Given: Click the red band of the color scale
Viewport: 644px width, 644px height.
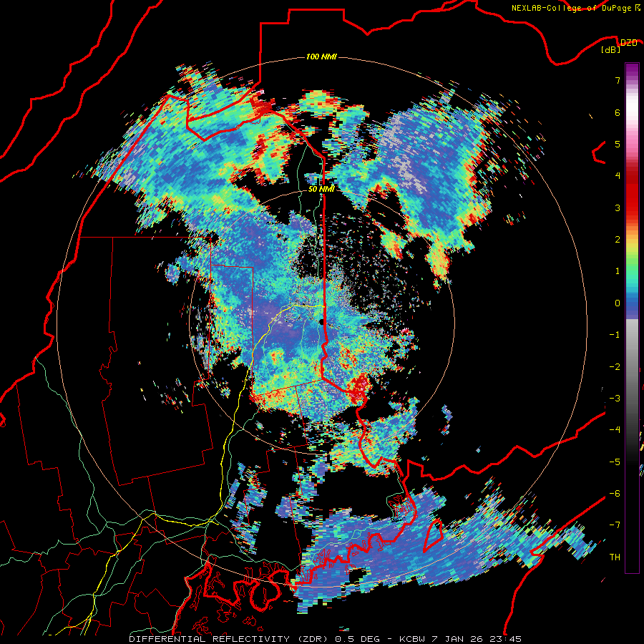Looking at the screenshot, I should point(632,197).
